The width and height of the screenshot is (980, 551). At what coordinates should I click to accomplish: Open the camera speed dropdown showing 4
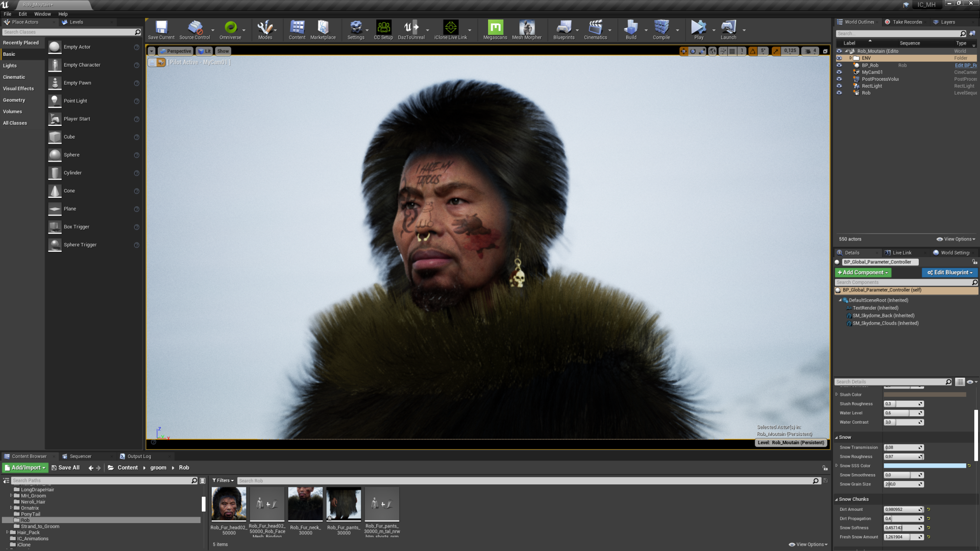(811, 51)
